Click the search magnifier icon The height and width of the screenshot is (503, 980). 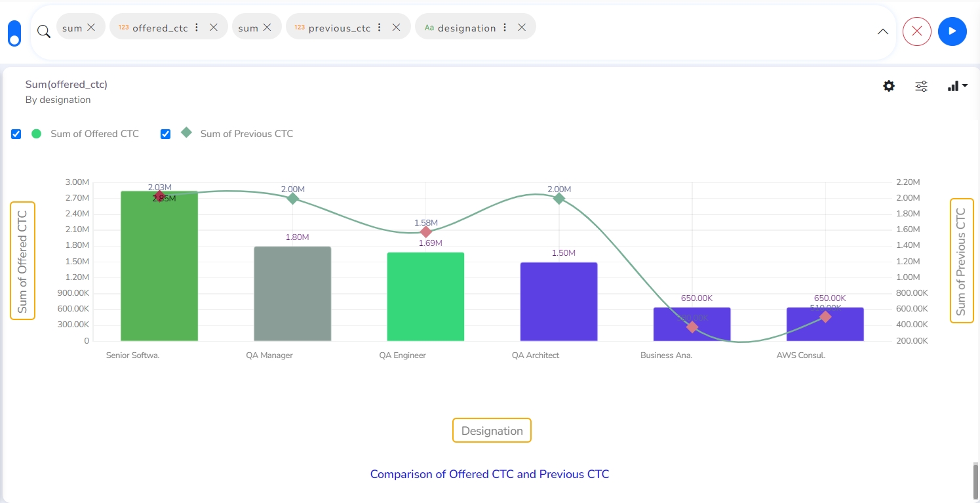pos(43,31)
